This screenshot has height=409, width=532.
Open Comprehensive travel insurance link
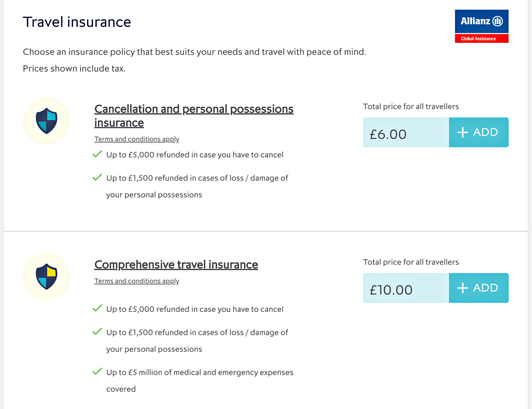(176, 265)
